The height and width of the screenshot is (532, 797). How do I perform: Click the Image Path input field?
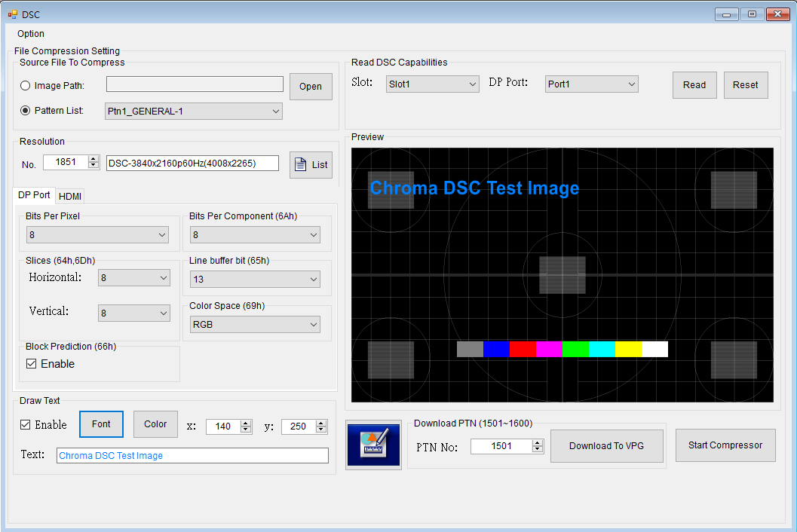click(x=195, y=84)
